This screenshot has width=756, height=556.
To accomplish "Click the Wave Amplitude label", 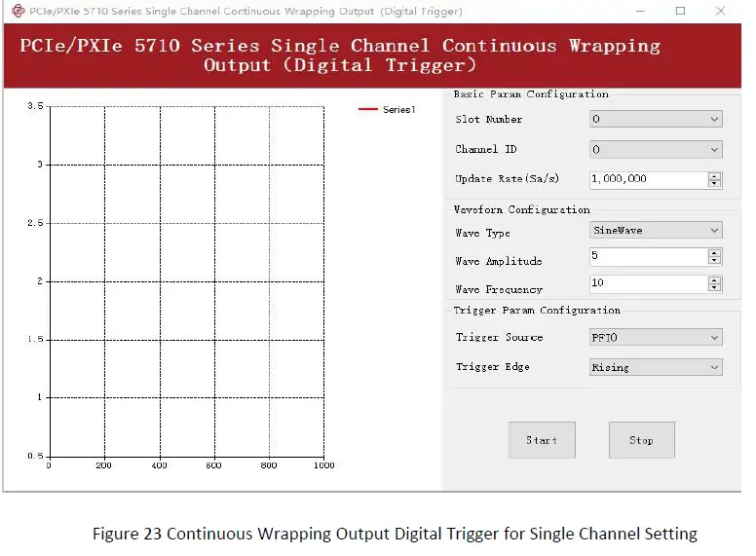I will click(499, 261).
